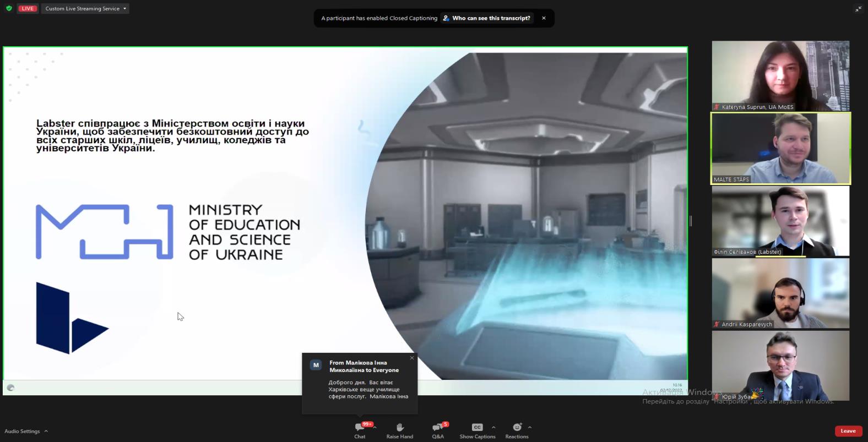Open the Q&A panel
This screenshot has width=868, height=442.
click(438, 430)
